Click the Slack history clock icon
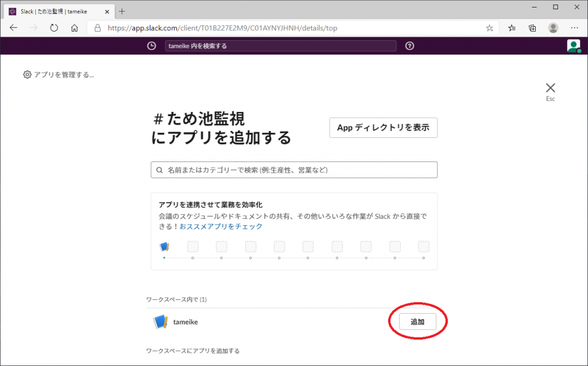 [x=152, y=46]
